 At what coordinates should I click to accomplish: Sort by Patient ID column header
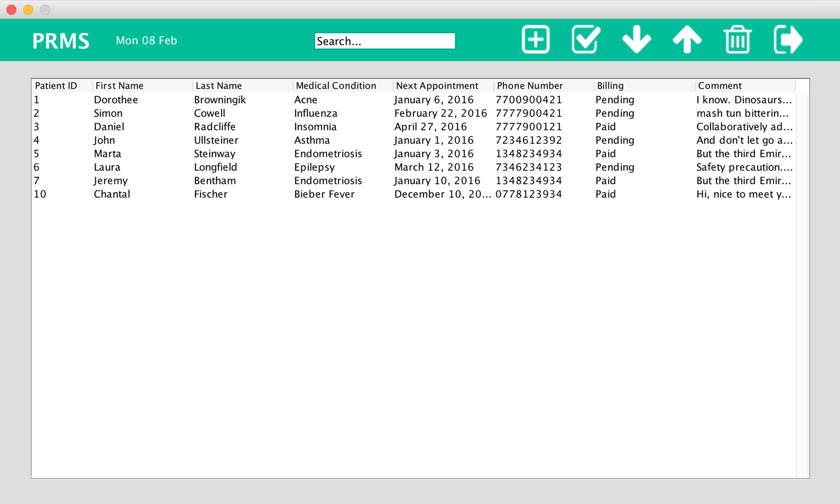62,86
